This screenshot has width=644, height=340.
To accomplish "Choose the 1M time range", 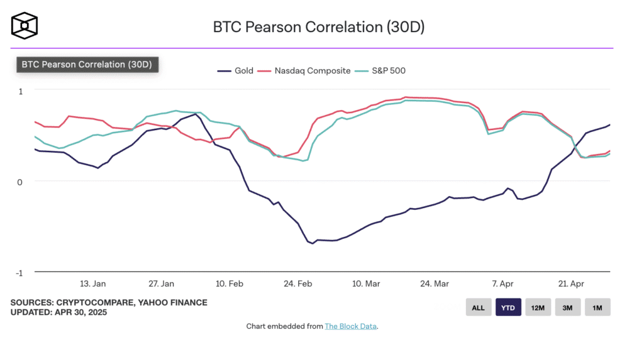I will coord(597,307).
